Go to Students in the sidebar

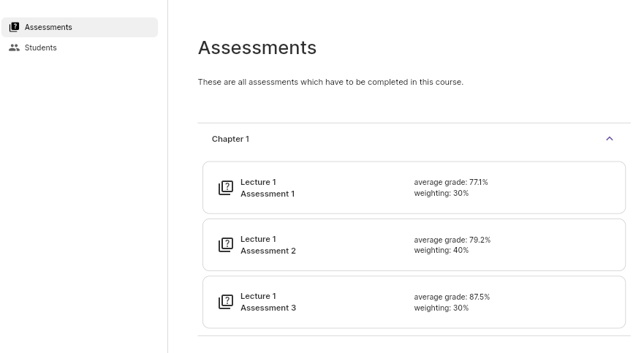tap(40, 48)
